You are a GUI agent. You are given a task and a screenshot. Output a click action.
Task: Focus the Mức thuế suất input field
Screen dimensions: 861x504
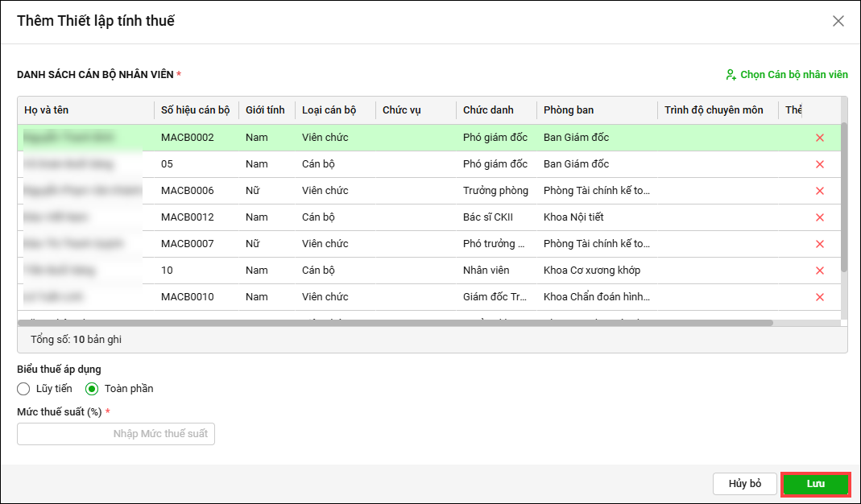(116, 434)
